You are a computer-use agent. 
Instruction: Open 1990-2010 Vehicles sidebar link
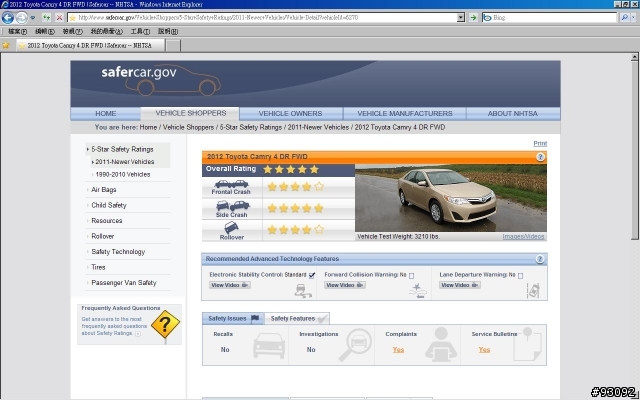(123, 174)
